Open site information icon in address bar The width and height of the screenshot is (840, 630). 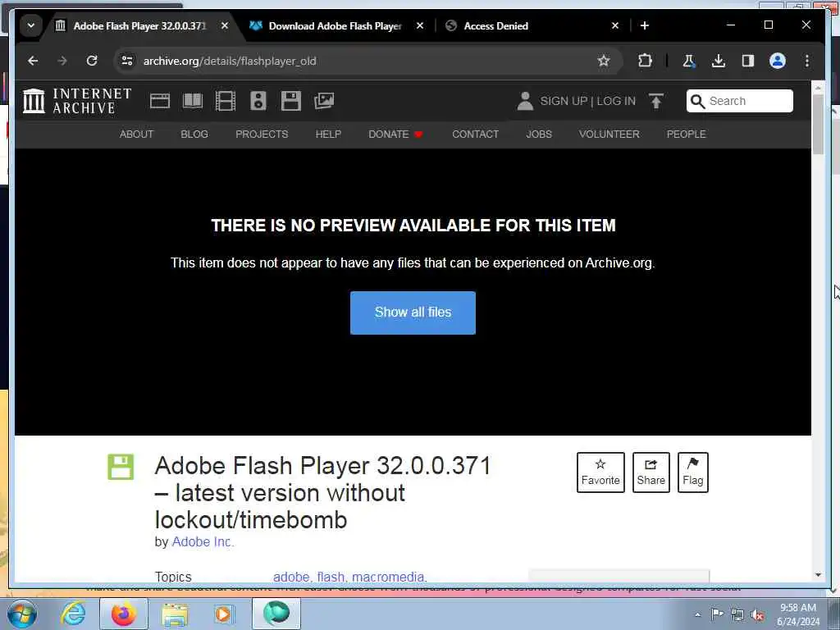tap(127, 61)
